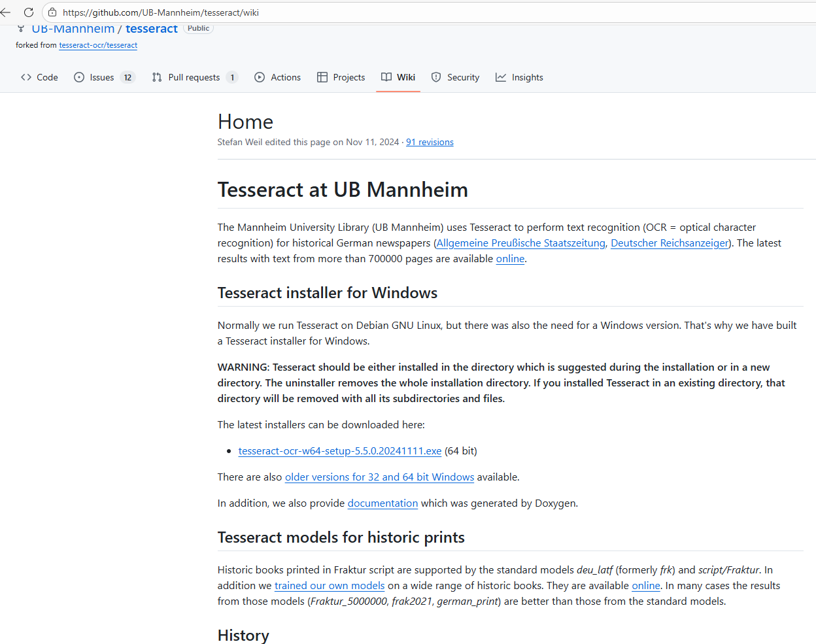Open older versions for 32 and 64 bit Windows
The width and height of the screenshot is (816, 644).
379,477
